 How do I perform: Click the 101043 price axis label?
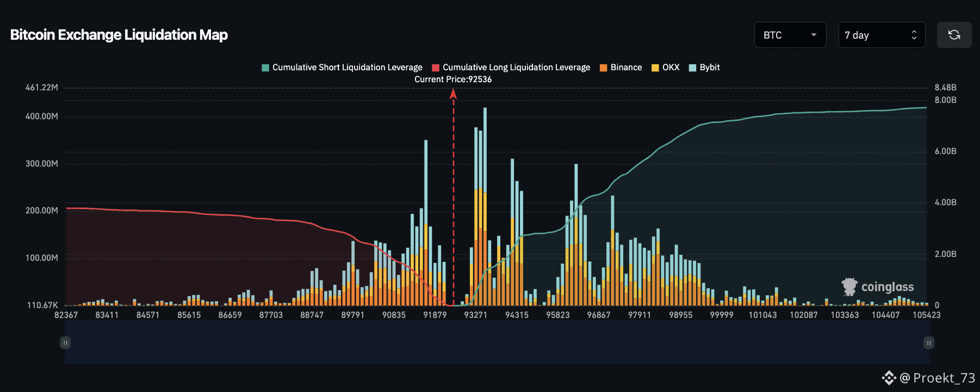pyautogui.click(x=763, y=315)
